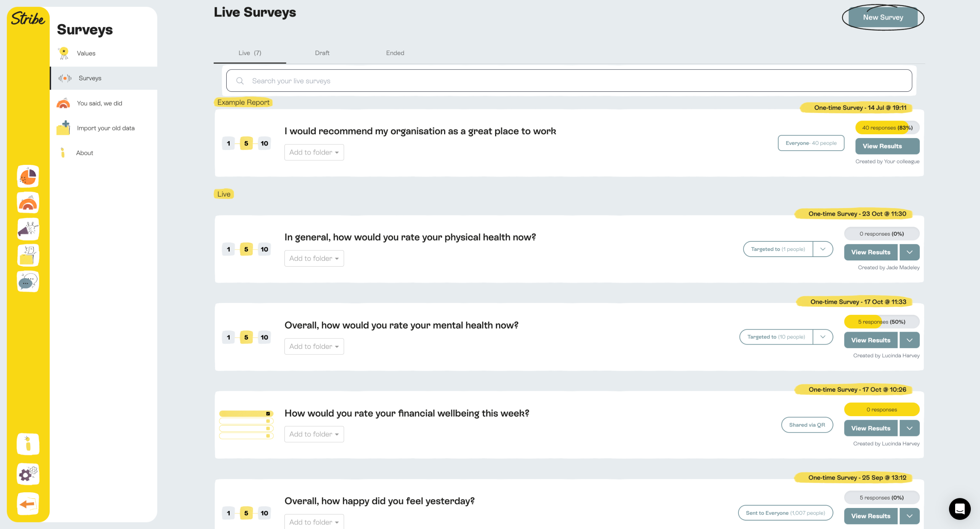Viewport: 980px width, 529px height.
Task: Expand Targeted to (1 people) chevron
Action: point(823,249)
